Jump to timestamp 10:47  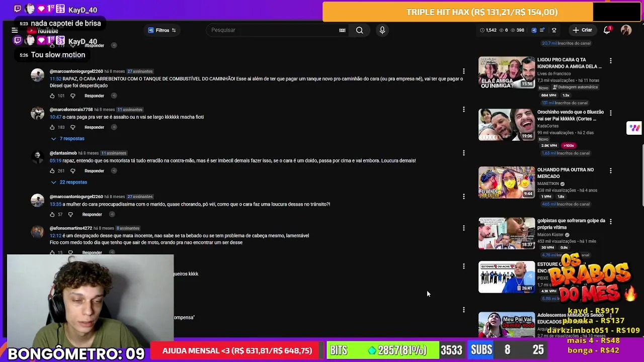[55, 117]
